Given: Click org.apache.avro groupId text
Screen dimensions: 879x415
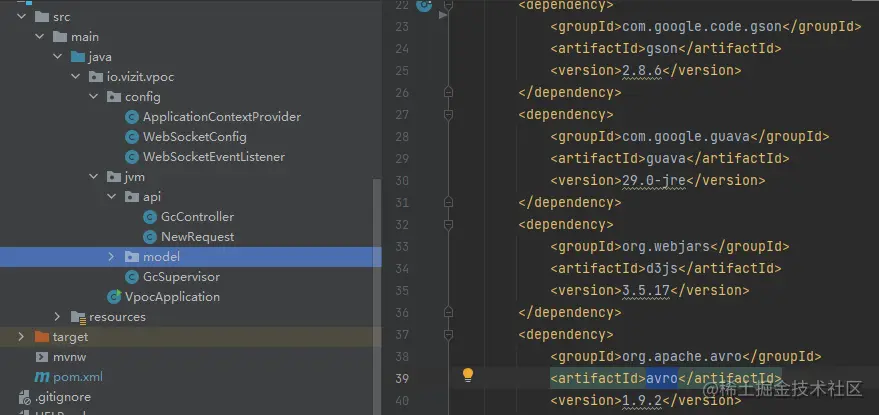Looking at the screenshot, I should 682,356.
